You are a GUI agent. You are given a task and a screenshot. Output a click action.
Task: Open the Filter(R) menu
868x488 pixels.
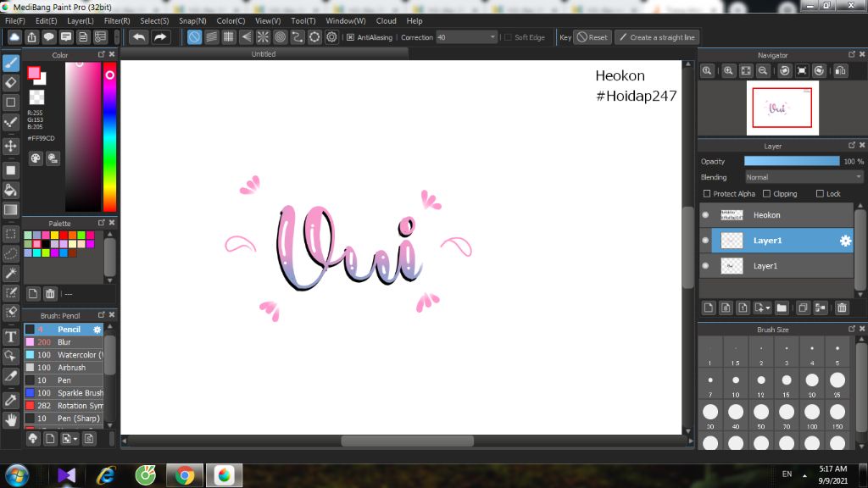pos(117,21)
